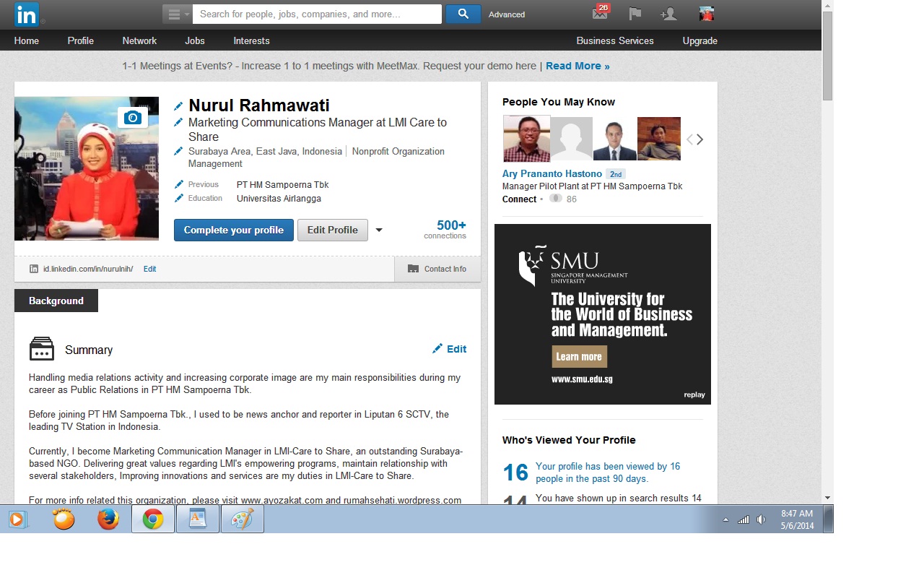This screenshot has width=924, height=578.
Task: Open the messages inbox envelope icon
Action: (x=600, y=14)
